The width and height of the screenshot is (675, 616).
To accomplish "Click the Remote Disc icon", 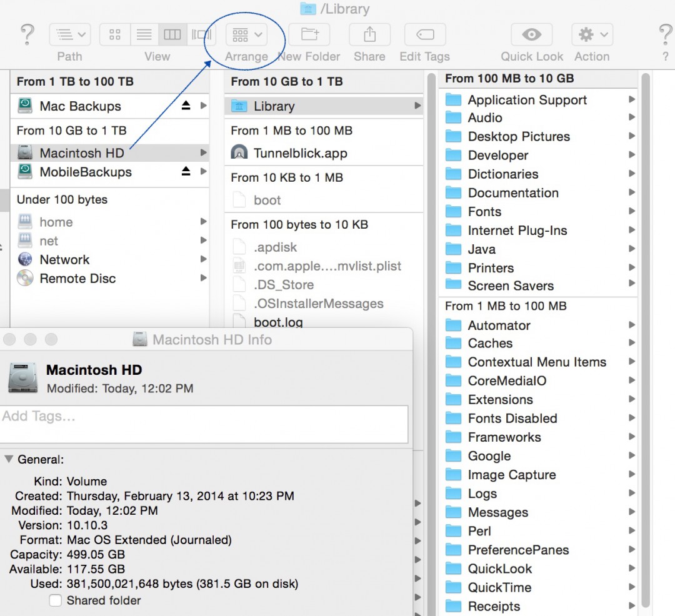I will (25, 278).
